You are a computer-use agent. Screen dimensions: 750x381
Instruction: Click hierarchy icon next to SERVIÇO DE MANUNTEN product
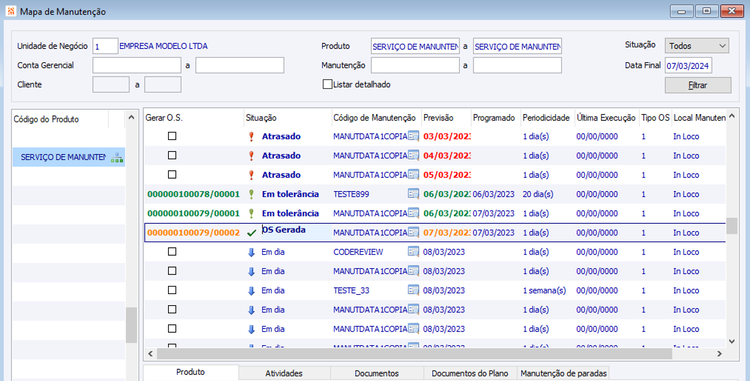coord(117,157)
